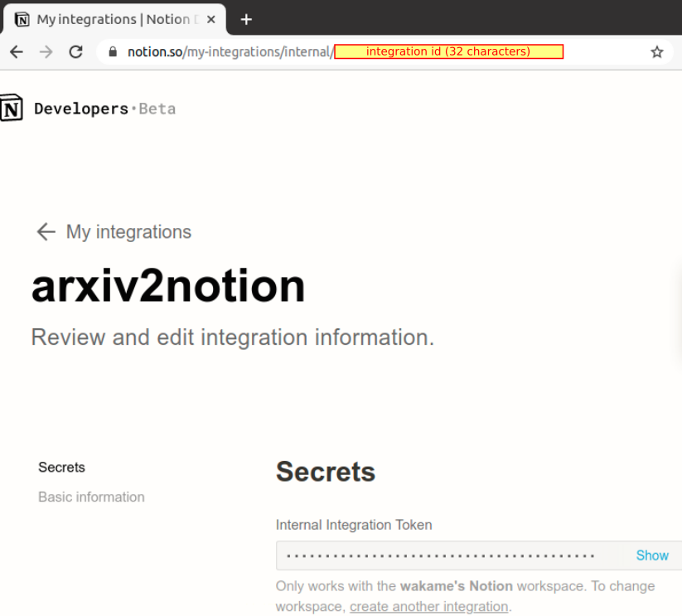Close the My integrations tab
This screenshot has width=682, height=616.
click(211, 19)
